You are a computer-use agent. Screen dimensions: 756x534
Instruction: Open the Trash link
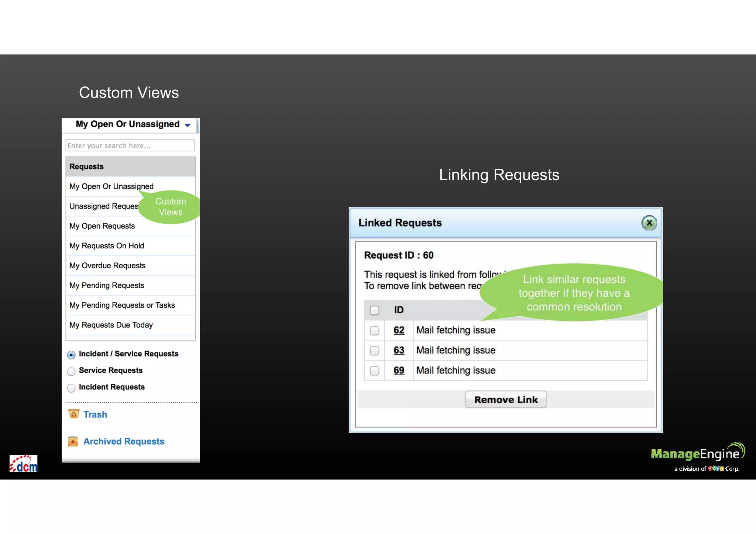pyautogui.click(x=95, y=414)
